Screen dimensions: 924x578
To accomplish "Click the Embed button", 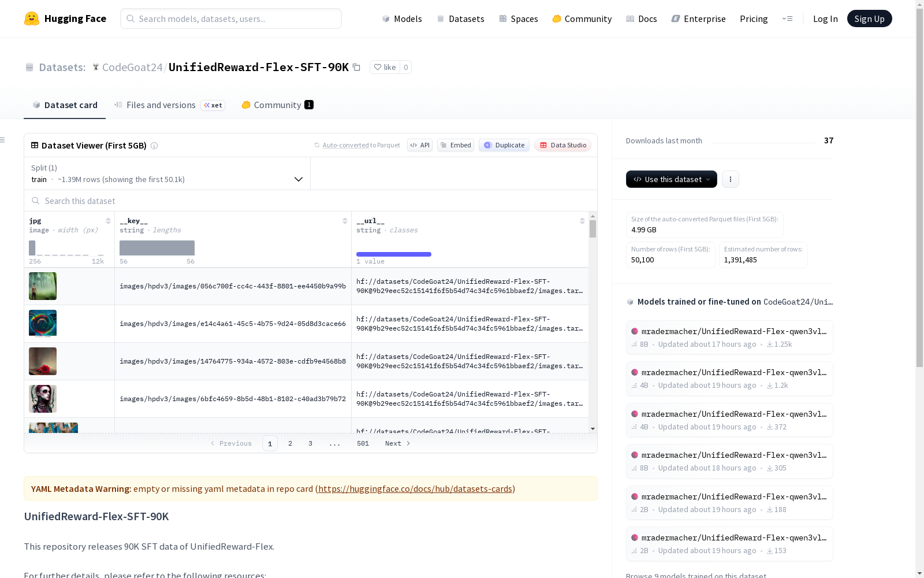I will [456, 145].
